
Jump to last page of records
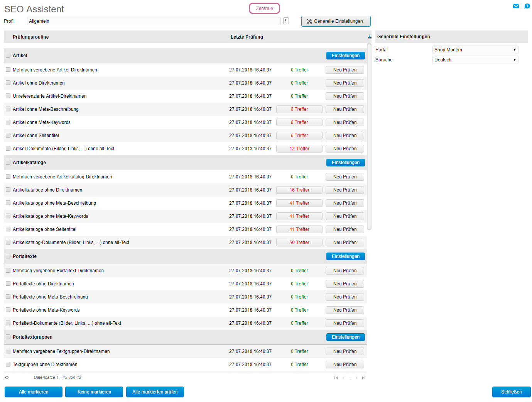click(x=363, y=378)
